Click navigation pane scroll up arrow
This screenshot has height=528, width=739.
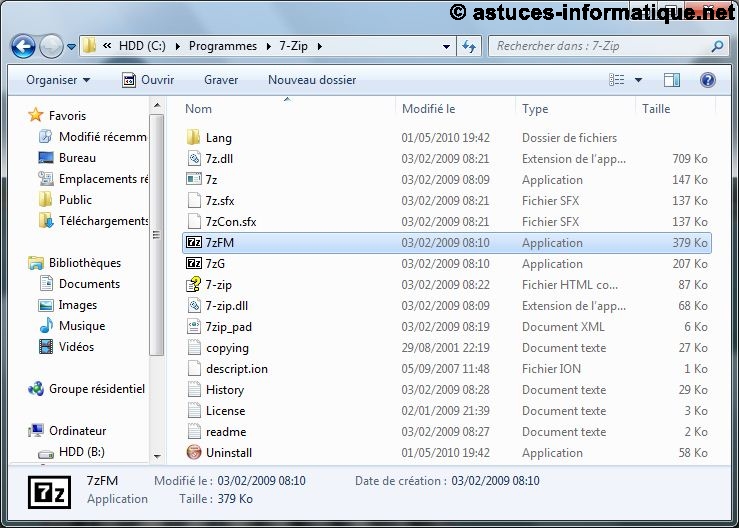click(x=157, y=105)
